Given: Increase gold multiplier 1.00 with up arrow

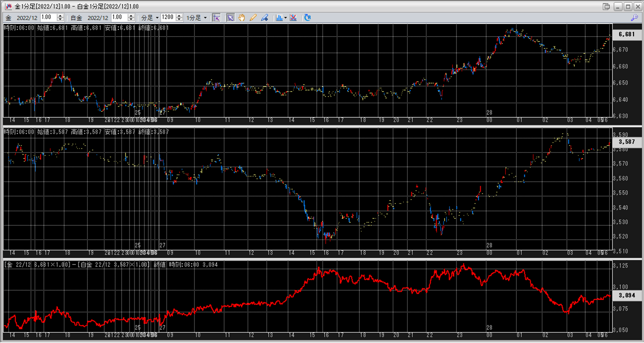Looking at the screenshot, I should pos(60,16).
